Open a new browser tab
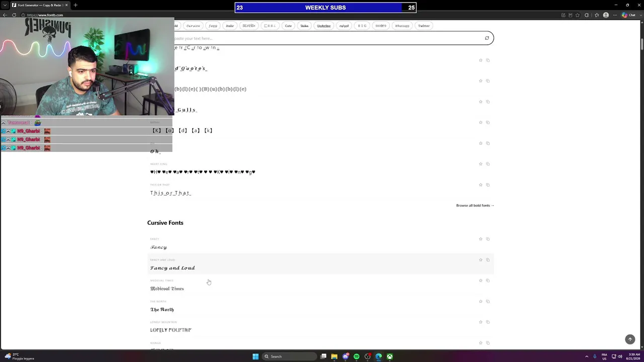The height and width of the screenshot is (362, 644). [75, 5]
